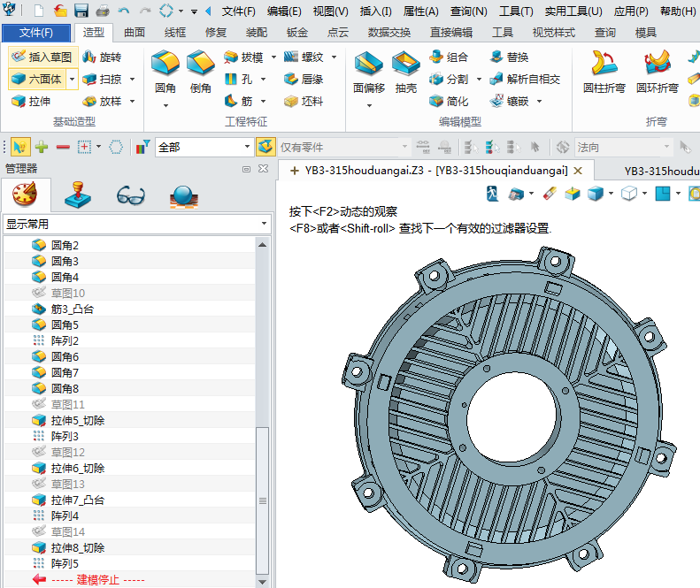
Task: Select 拉伸5_切除 in the history tree
Action: click(x=77, y=421)
